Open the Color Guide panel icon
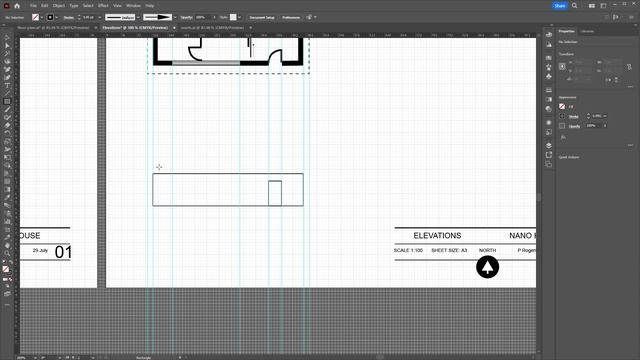Viewport: 640px width, 360px height. (549, 44)
